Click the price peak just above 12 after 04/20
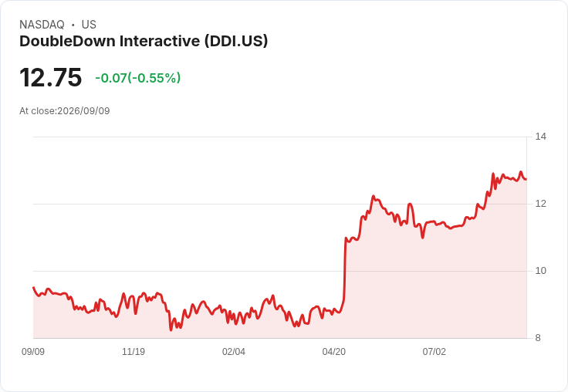 (x=373, y=196)
